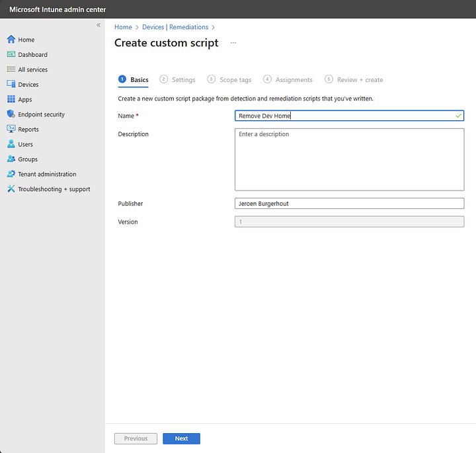The image size is (476, 453).
Task: Click the Previous button
Action: [x=136, y=438]
